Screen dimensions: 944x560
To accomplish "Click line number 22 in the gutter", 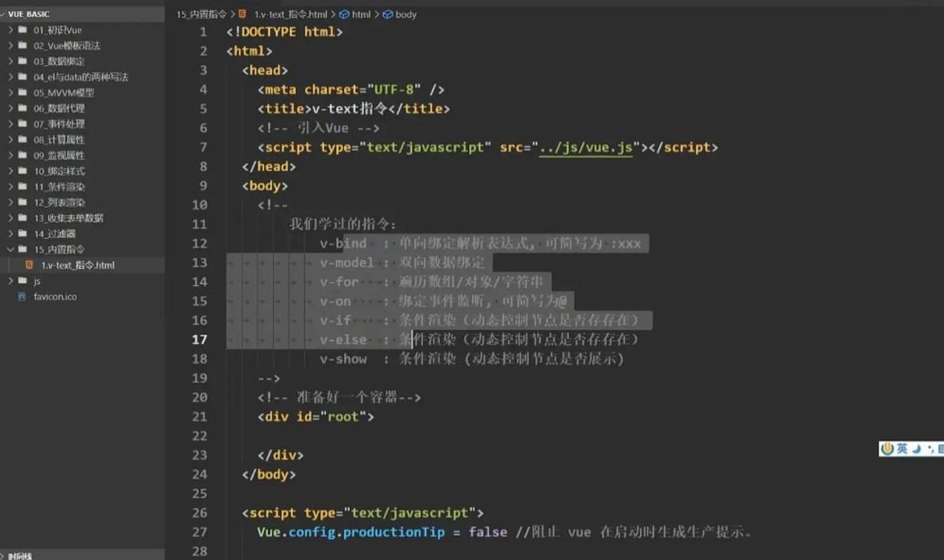I will click(199, 436).
